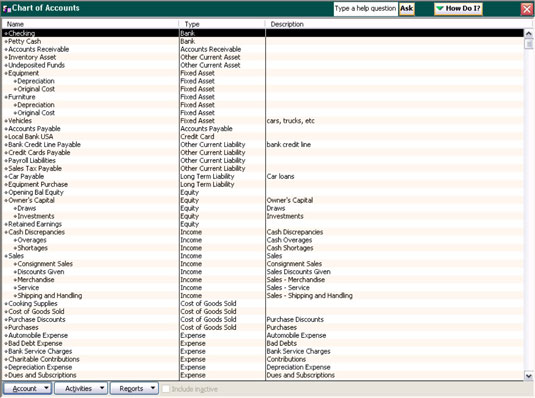Click the vertical scrollbar thumb

[x=529, y=44]
